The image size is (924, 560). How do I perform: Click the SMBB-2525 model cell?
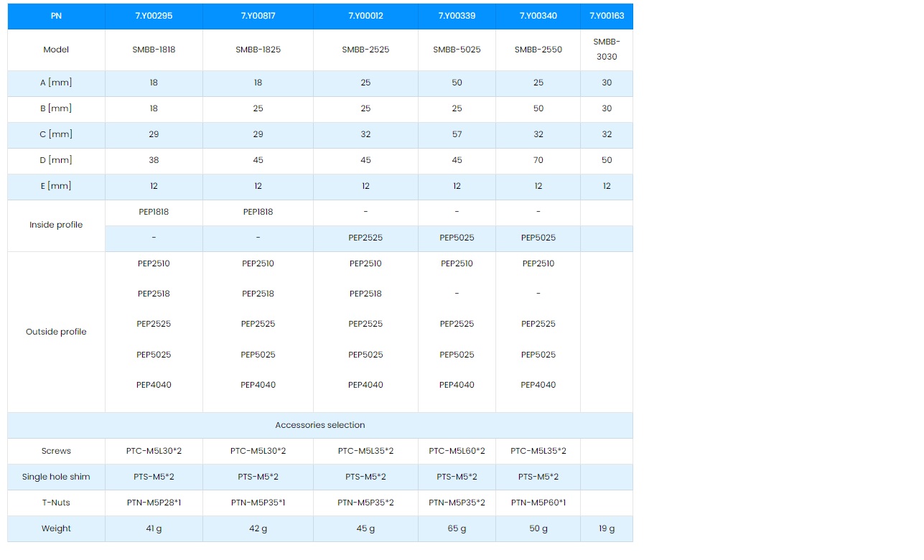point(365,50)
